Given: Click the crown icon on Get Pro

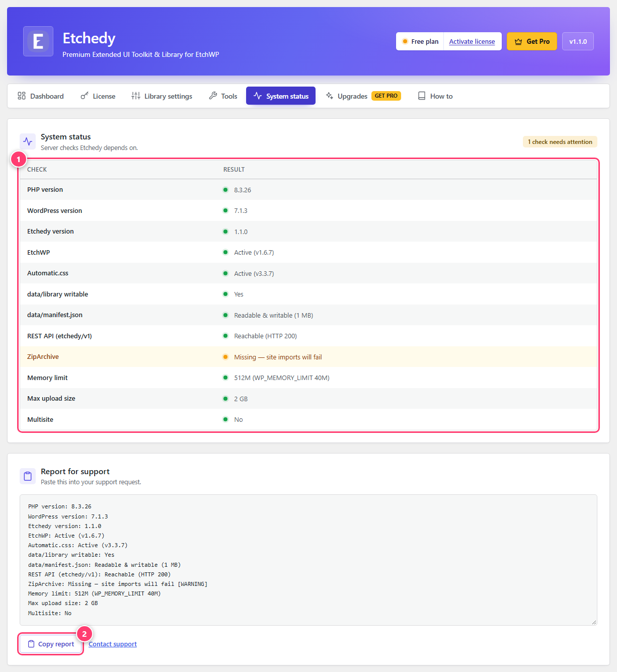Looking at the screenshot, I should (518, 42).
